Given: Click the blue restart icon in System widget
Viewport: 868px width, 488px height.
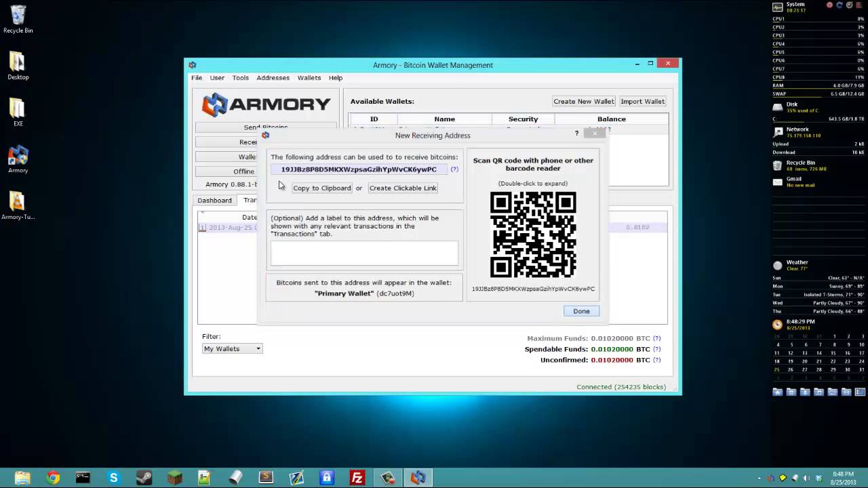Looking at the screenshot, I should (840, 5).
